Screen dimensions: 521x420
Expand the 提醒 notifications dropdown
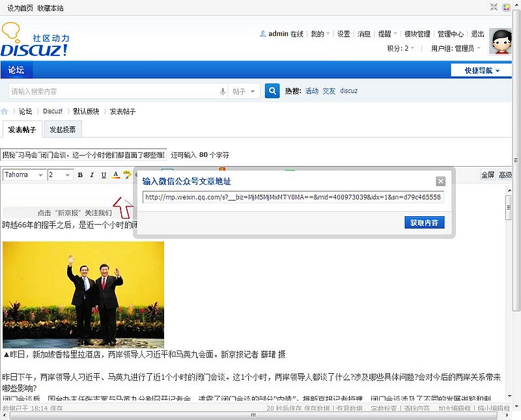coord(387,34)
